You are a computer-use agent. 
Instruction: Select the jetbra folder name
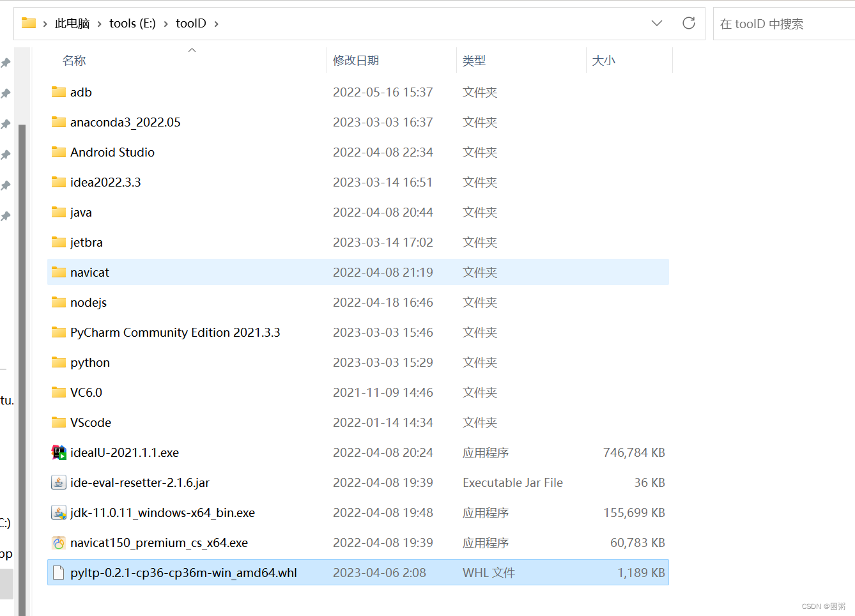[86, 242]
